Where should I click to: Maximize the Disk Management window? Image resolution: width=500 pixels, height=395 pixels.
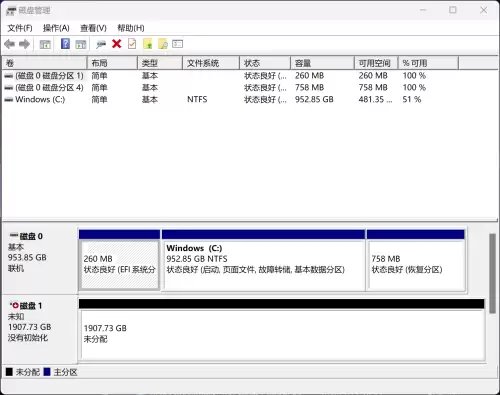[x=453, y=10]
